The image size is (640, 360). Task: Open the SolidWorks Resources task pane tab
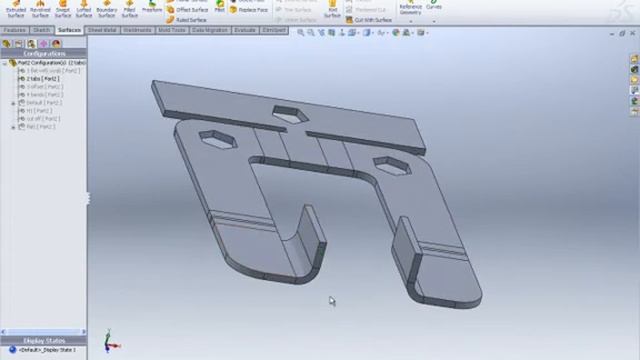pyautogui.click(x=634, y=59)
